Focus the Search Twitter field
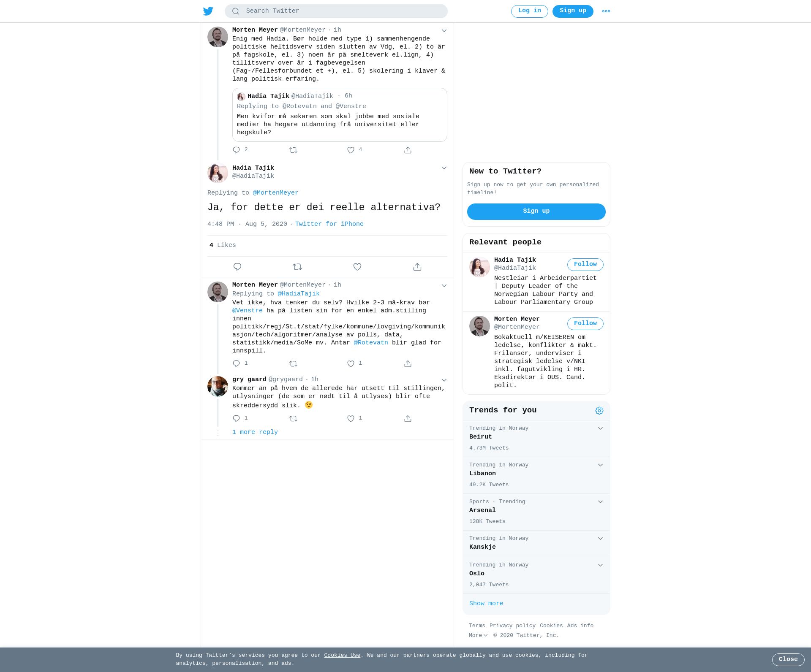 point(336,11)
